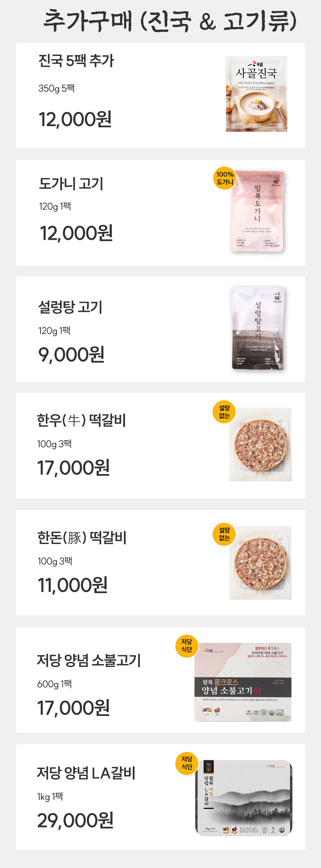Select the 설렁탕 고기 product title
Viewport: 321px width, 868px height.
pos(70,307)
